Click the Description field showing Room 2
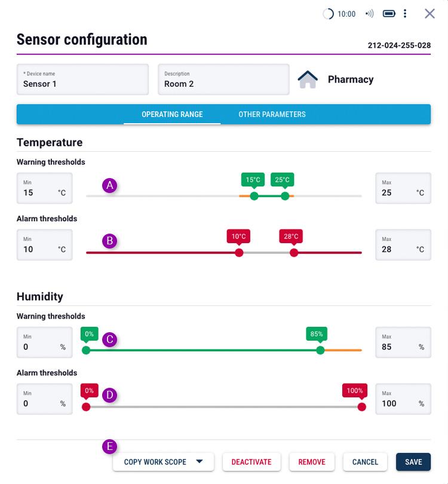 coord(223,79)
